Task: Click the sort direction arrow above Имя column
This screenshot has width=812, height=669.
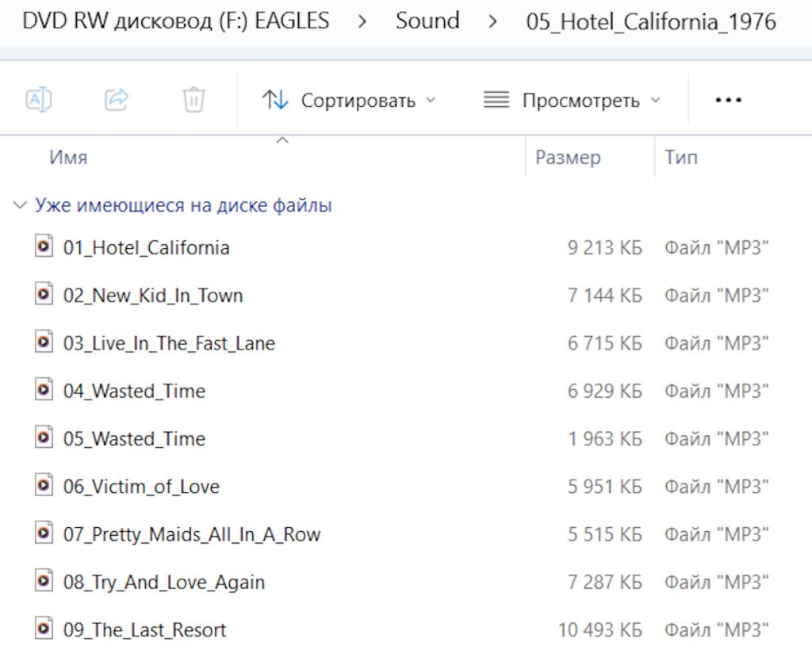Action: [282, 140]
